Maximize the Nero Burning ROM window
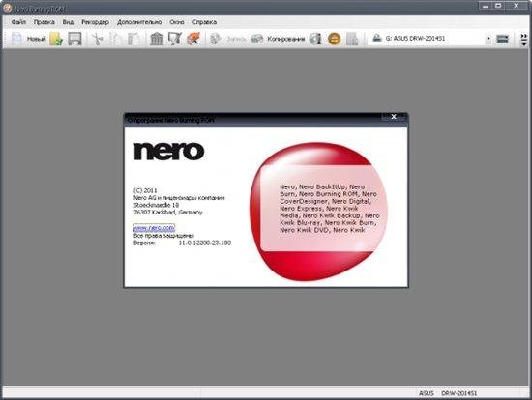 [x=498, y=6]
